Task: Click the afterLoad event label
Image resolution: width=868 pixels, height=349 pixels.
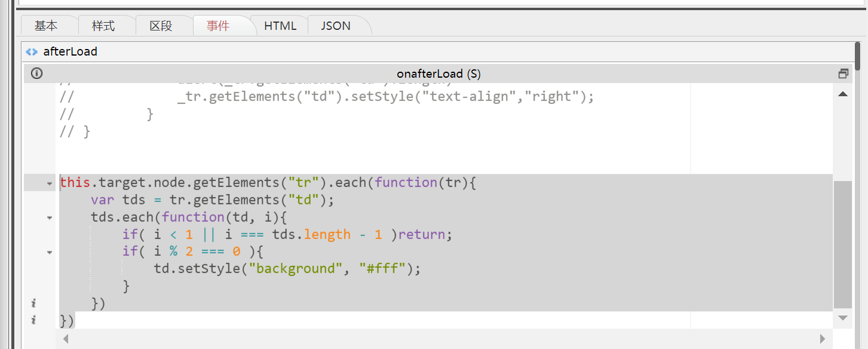Action: 70,51
